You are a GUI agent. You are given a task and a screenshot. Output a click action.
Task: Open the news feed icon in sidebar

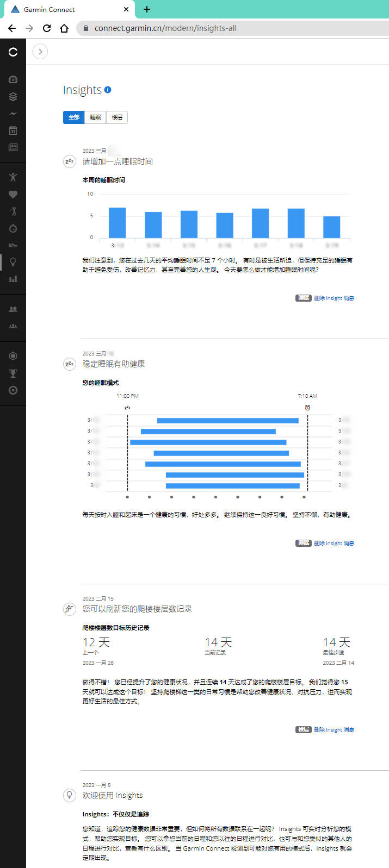pyautogui.click(x=13, y=147)
